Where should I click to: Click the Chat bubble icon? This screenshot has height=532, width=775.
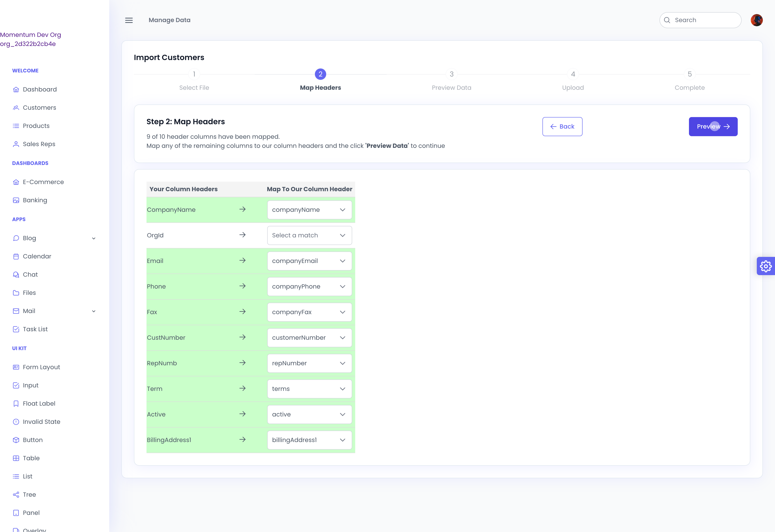[16, 274]
